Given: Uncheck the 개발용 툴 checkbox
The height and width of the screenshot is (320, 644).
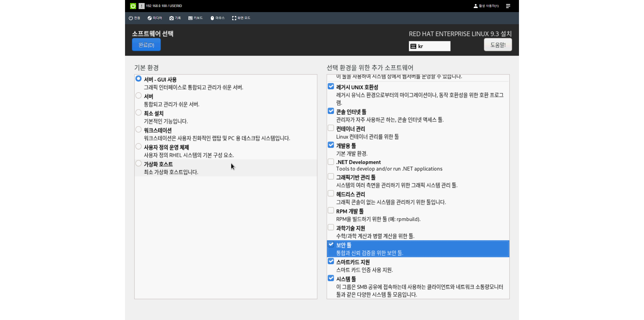Looking at the screenshot, I should [331, 145].
